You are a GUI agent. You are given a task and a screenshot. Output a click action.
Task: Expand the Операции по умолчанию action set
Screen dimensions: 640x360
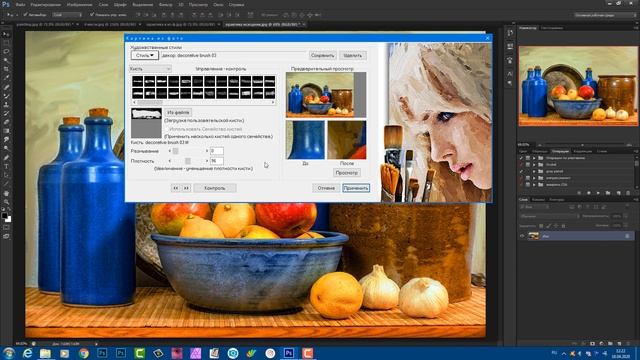click(534, 158)
